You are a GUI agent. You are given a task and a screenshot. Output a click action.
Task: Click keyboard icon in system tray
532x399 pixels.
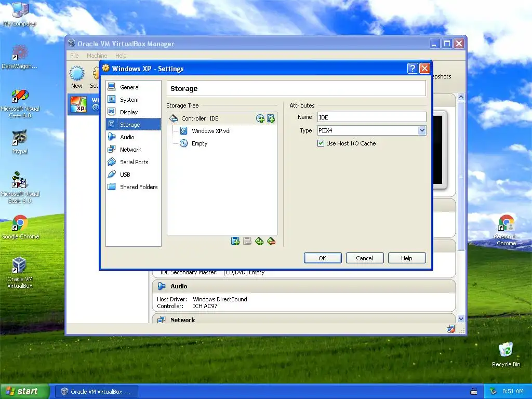474,392
